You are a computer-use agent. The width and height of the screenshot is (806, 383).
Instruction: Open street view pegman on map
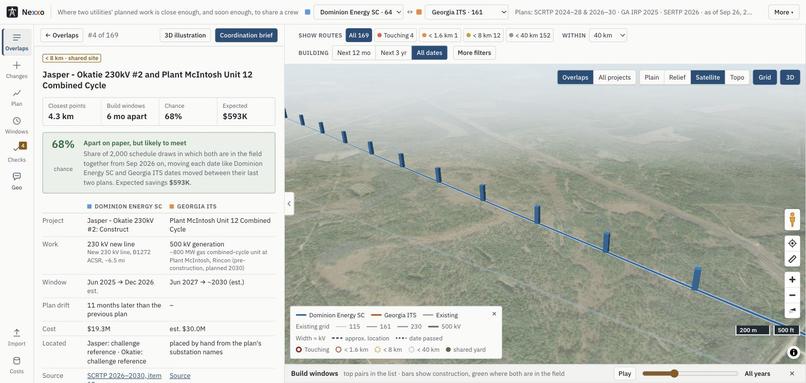point(792,220)
